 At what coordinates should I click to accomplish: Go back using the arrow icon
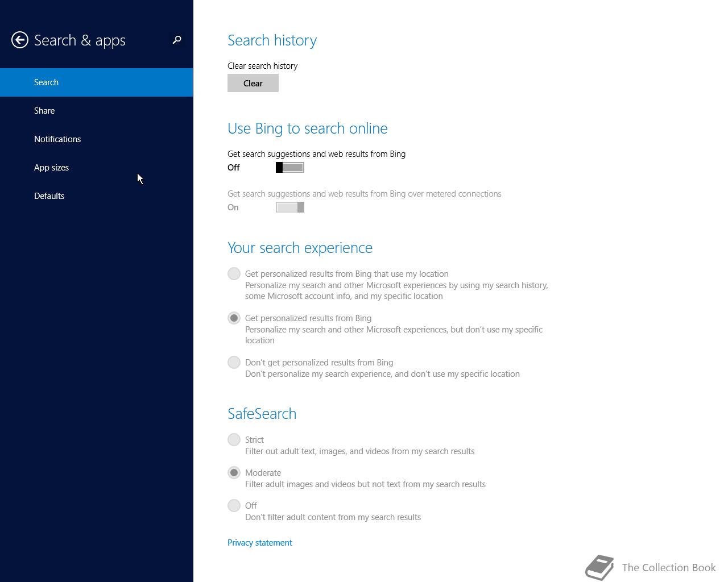coord(20,40)
